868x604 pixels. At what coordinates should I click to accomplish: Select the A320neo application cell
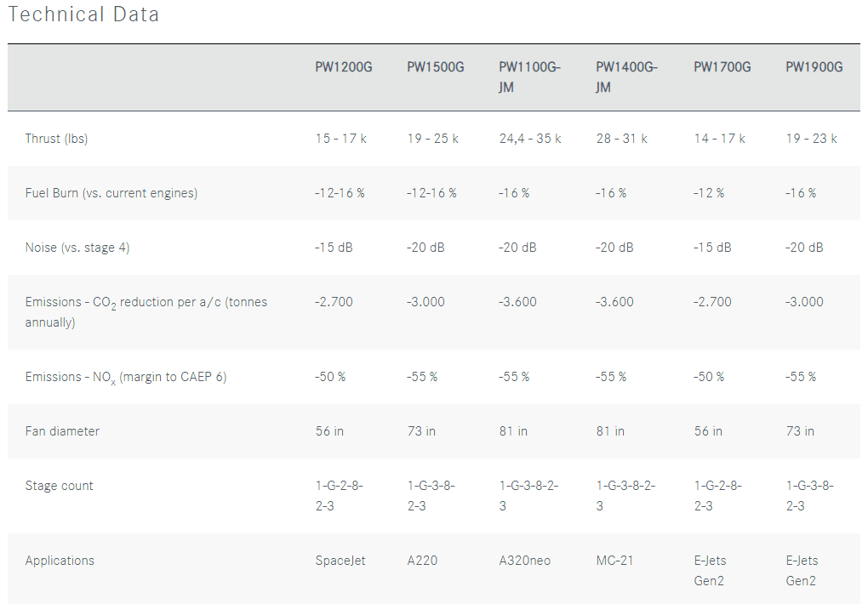pos(525,561)
